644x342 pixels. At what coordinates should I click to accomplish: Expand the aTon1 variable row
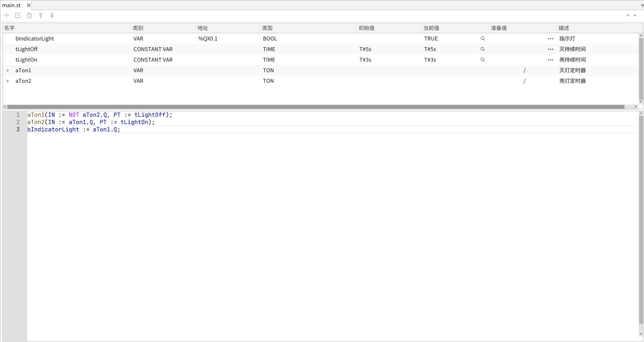(x=8, y=70)
